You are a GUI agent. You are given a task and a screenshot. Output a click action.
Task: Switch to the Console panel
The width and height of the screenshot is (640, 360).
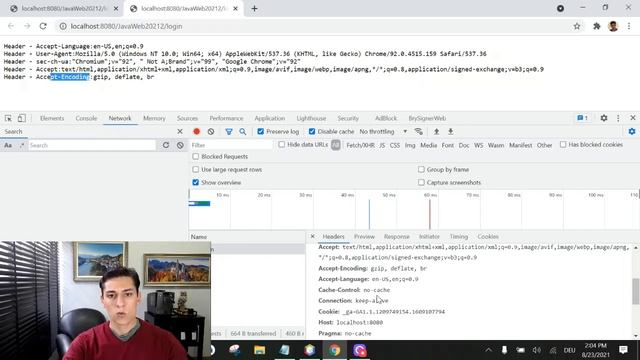(86, 118)
